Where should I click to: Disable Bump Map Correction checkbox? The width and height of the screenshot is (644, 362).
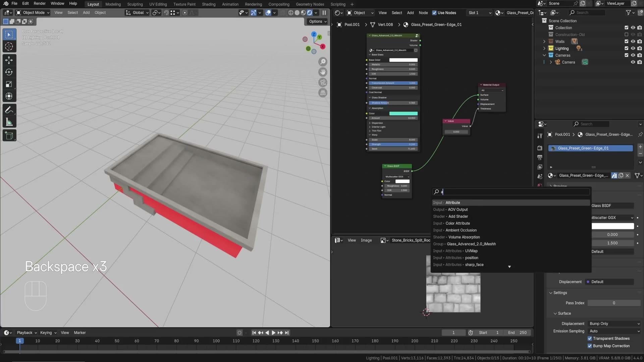pyautogui.click(x=590, y=346)
